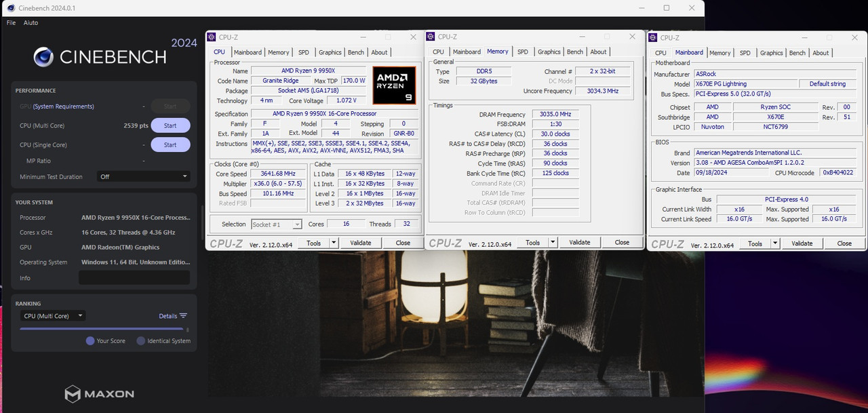Open Graphics tab in Memory window
This screenshot has height=413, width=868.
tap(549, 52)
